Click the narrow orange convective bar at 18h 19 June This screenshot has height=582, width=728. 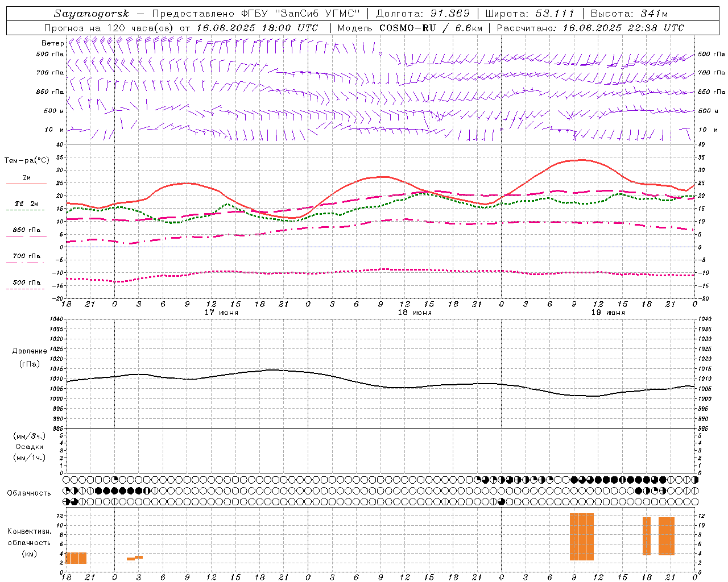point(647,536)
